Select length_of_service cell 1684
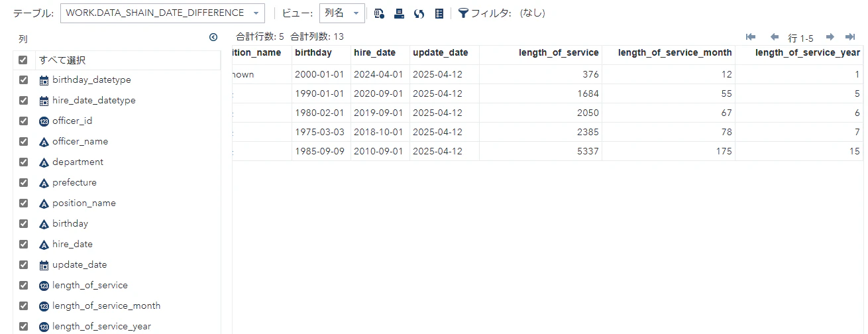The width and height of the screenshot is (868, 334). [541, 94]
